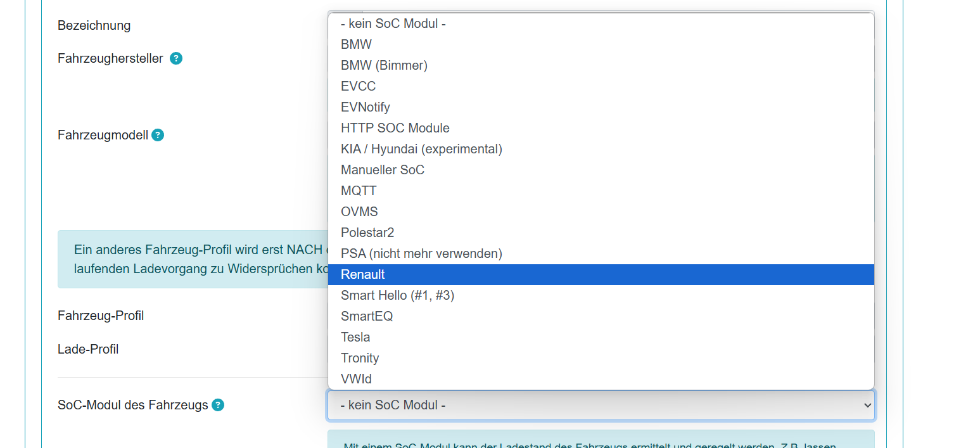Screen dimensions: 980x448
Task: Choose VWId SoC module
Action: (x=601, y=379)
